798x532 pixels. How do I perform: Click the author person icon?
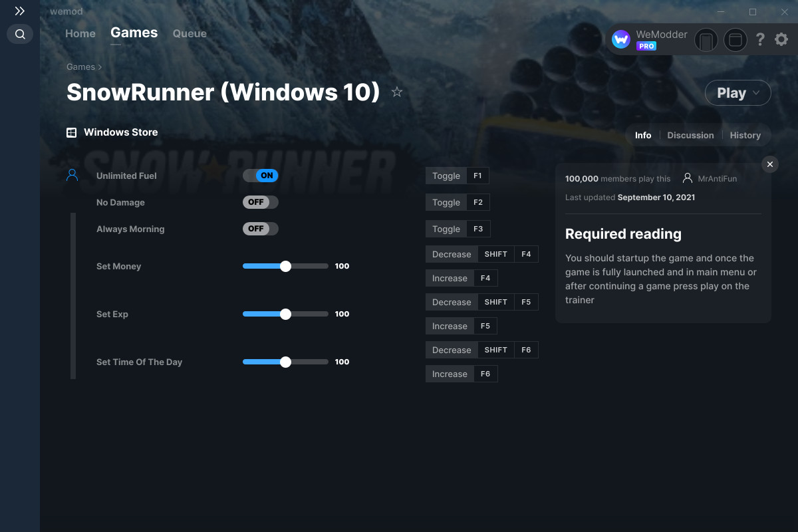[688, 178]
